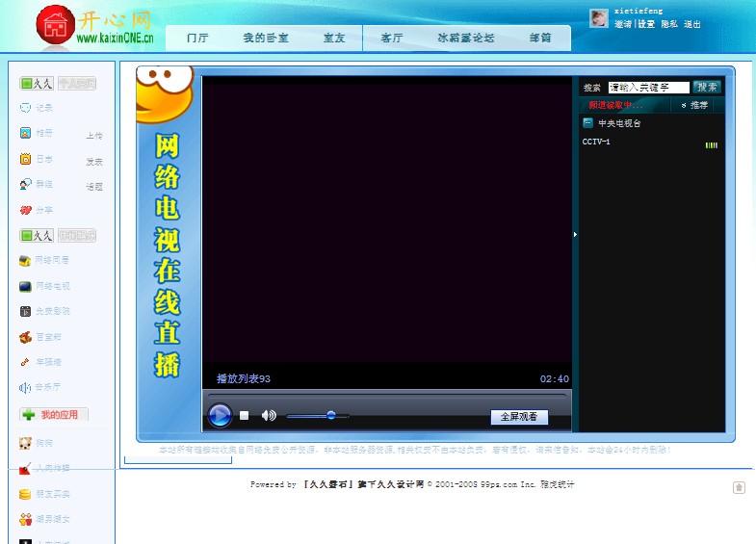The width and height of the screenshot is (756, 544).
Task: Open the 朋友买卖 coins icon
Action: click(x=25, y=494)
